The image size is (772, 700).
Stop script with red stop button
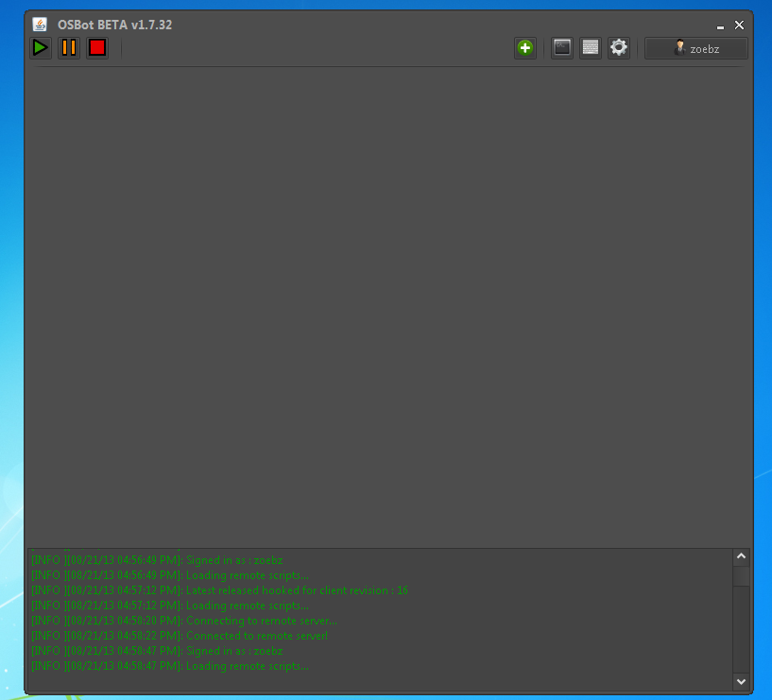pos(97,48)
